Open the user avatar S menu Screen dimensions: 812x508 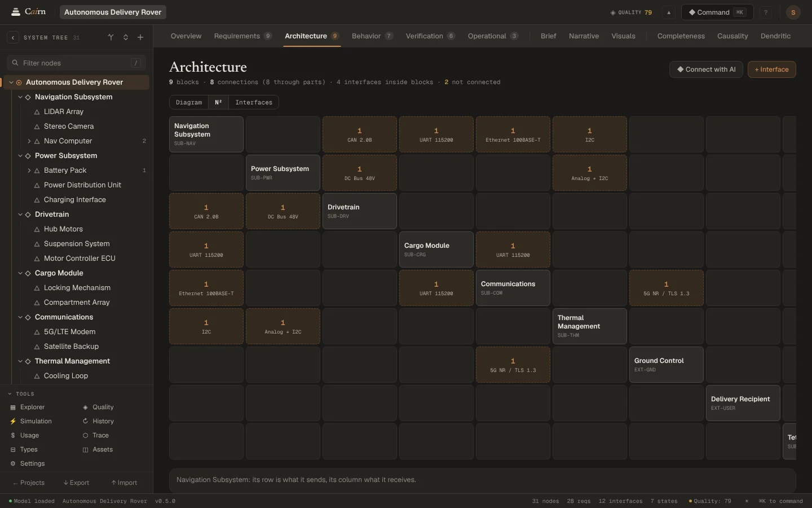click(793, 12)
